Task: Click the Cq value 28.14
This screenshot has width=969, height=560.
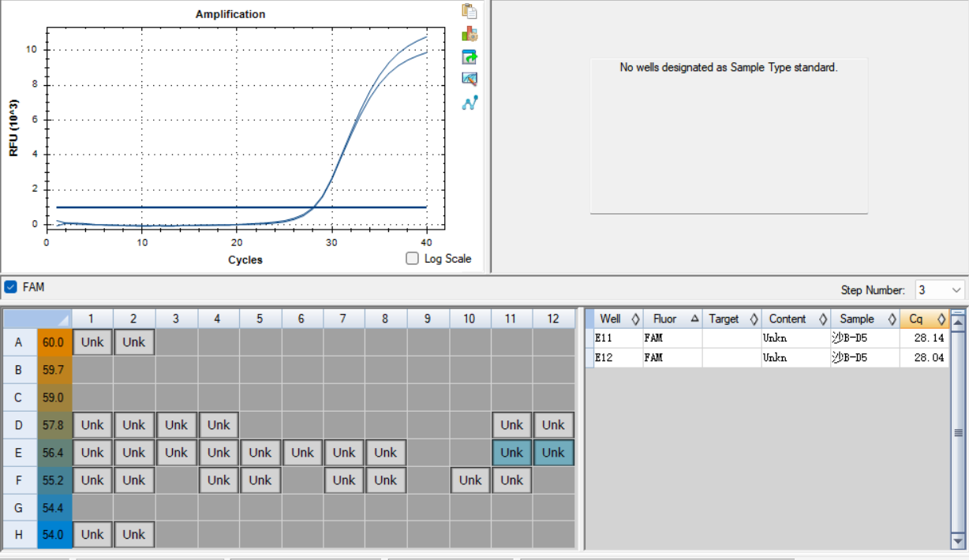Action: [x=929, y=338]
